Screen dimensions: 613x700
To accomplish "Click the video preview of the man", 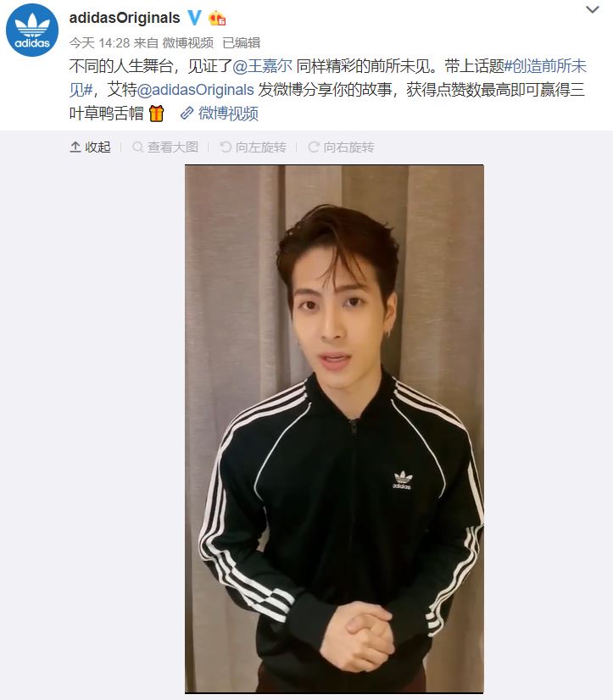I will coord(334,429).
